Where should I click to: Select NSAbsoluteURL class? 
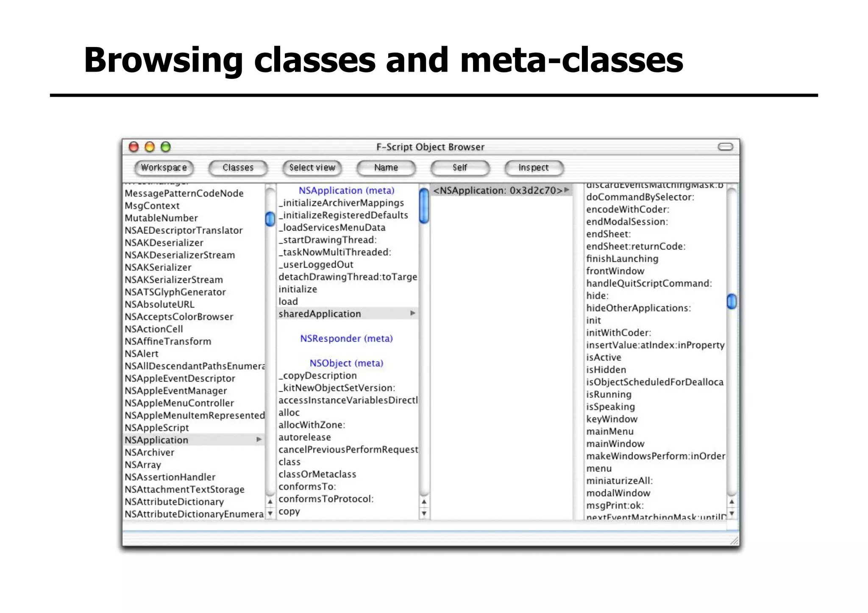click(x=159, y=304)
